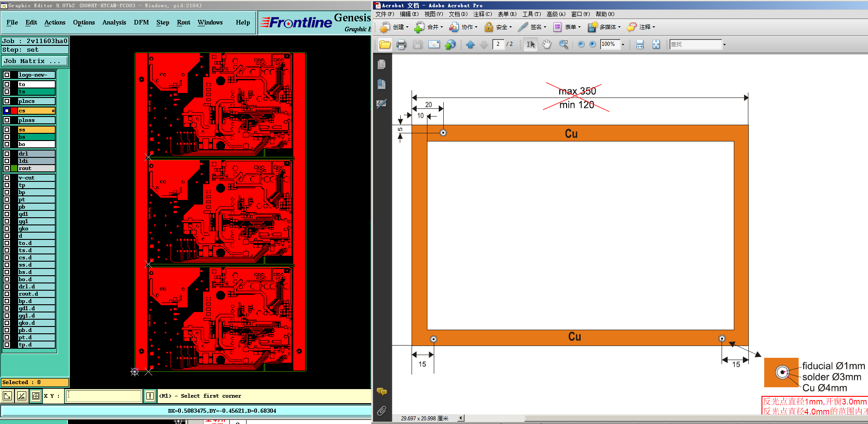Toggle the active cs layer checkbox
868x424 pixels.
tap(7, 111)
